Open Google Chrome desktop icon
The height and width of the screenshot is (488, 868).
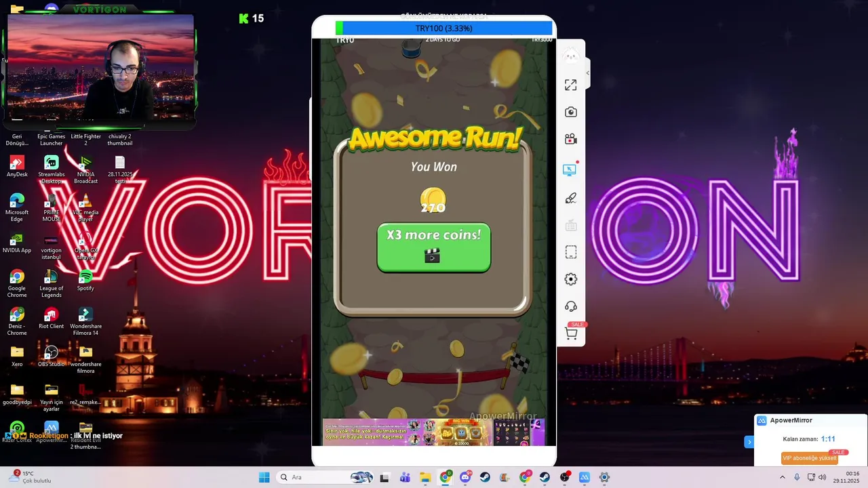17,283
